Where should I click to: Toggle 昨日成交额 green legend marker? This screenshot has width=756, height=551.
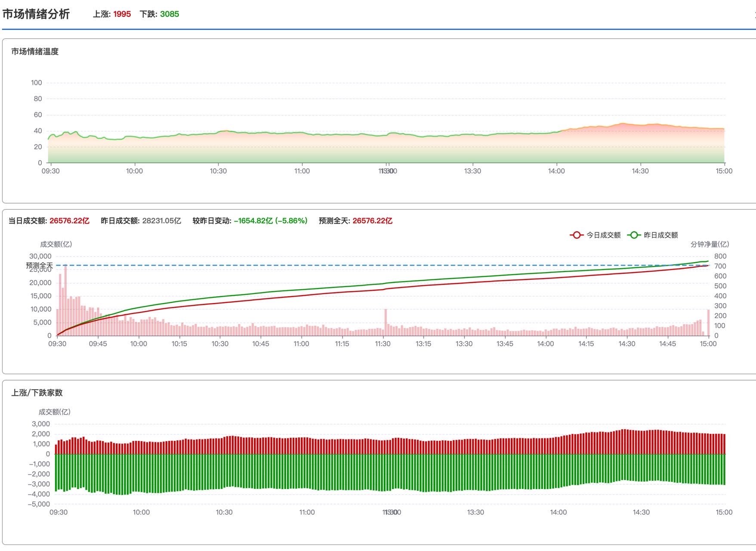[x=633, y=235]
